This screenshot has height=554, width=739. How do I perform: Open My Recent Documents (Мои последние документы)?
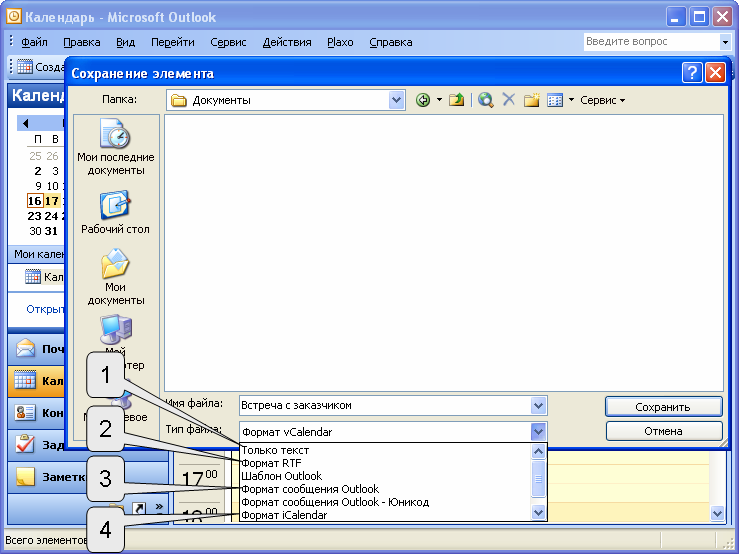[x=115, y=147]
